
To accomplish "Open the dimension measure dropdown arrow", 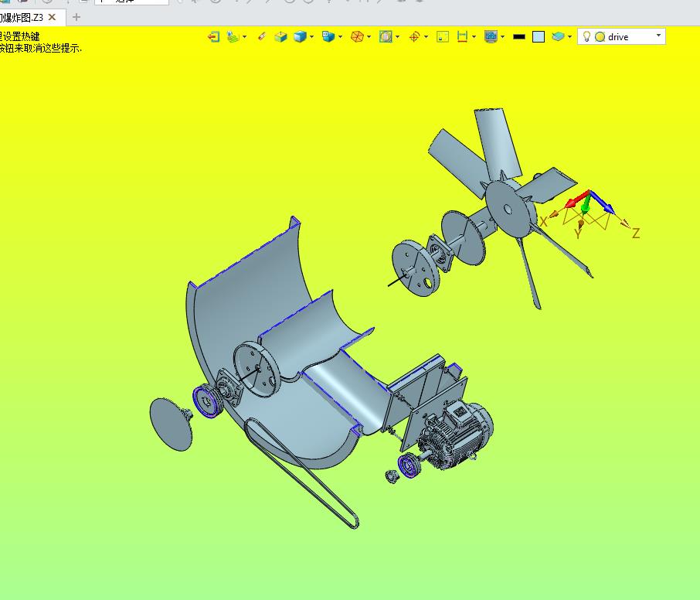I will tap(474, 36).
